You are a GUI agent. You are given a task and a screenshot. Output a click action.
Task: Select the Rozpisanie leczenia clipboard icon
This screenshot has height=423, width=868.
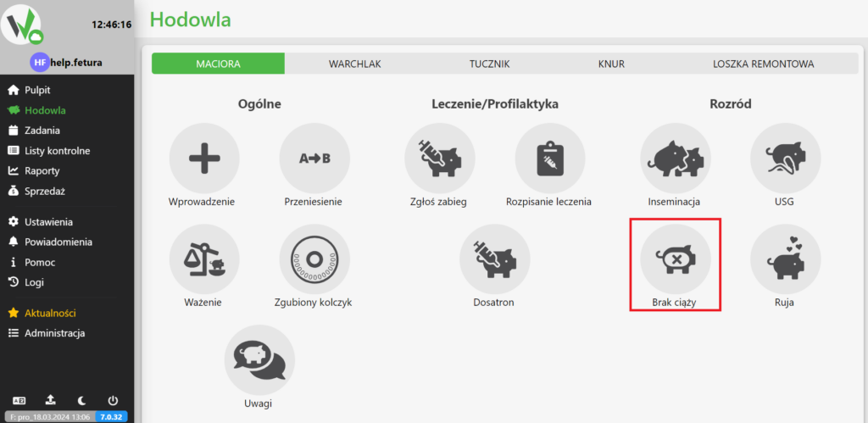click(549, 159)
